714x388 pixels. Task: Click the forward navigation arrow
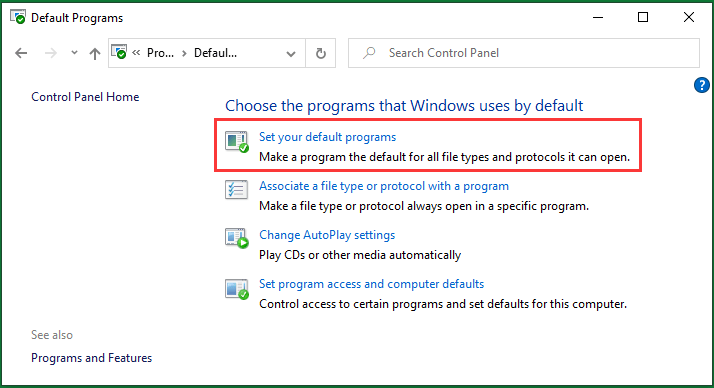(x=51, y=53)
